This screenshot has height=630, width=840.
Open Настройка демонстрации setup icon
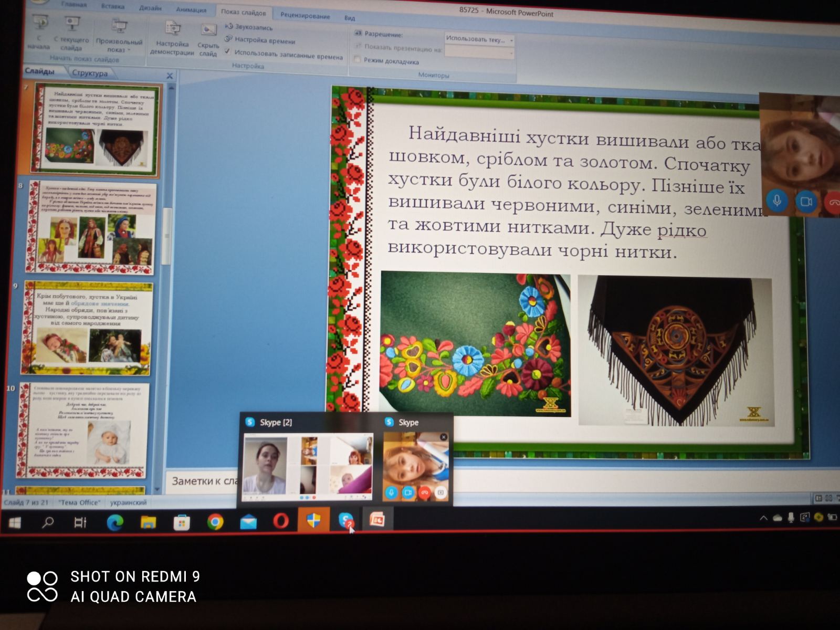pyautogui.click(x=173, y=27)
